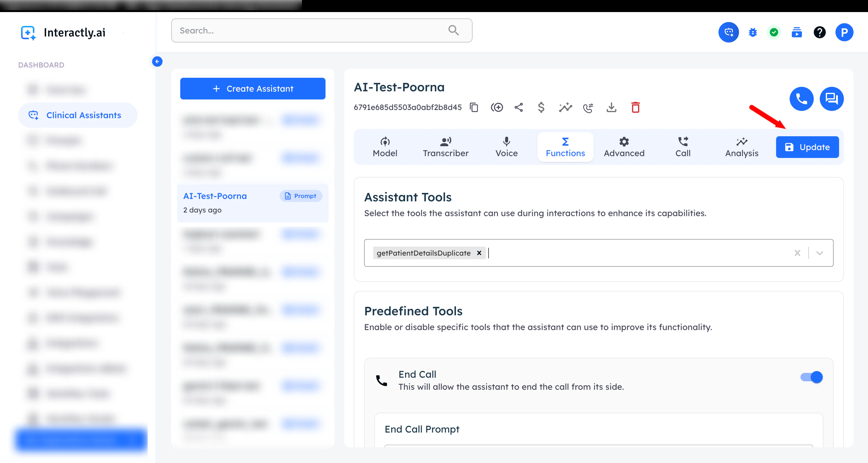Viewport: 868px width, 463px height.
Task: Expand the Assistant Tools dropdown arrow
Action: (819, 253)
